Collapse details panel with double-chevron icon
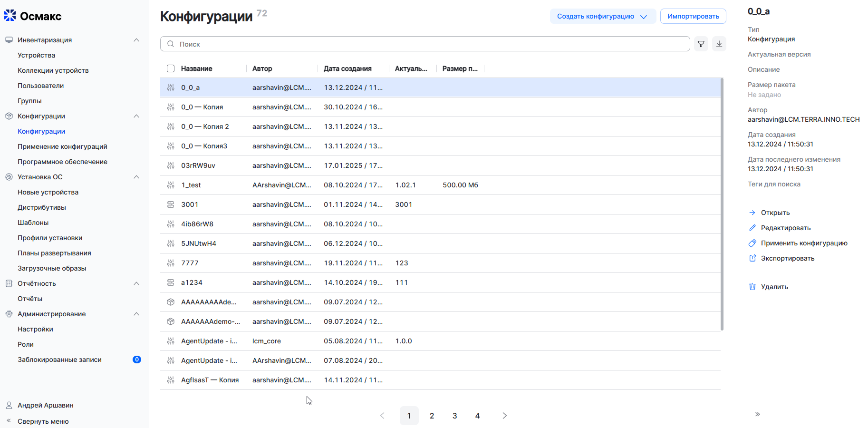868x428 pixels. [x=757, y=414]
